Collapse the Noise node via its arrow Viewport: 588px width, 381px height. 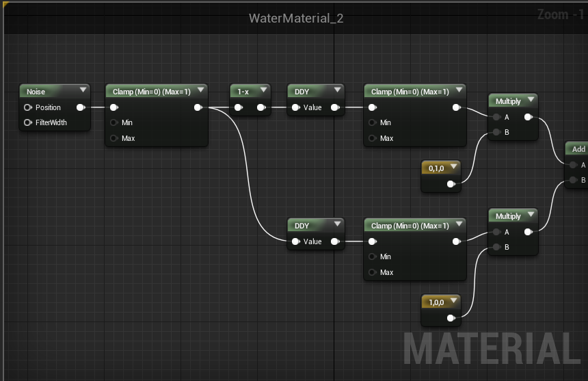[83, 90]
